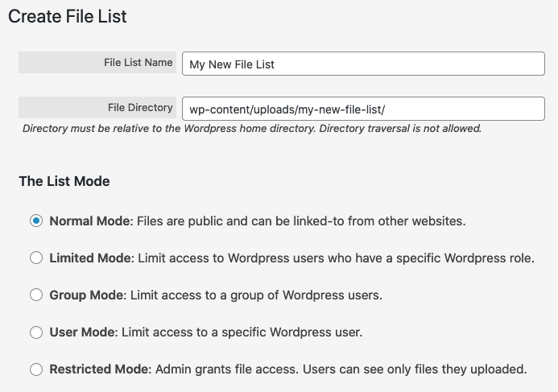Click the bold 'Limited Mode' label text
This screenshot has height=392, width=558.
(90, 258)
